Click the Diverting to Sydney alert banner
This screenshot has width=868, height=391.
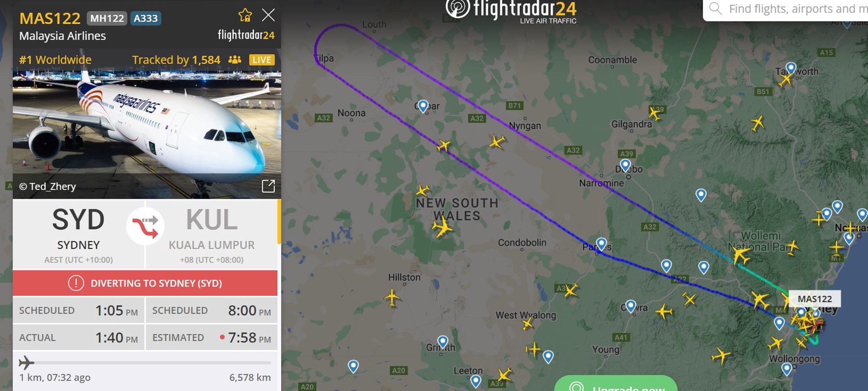click(145, 283)
